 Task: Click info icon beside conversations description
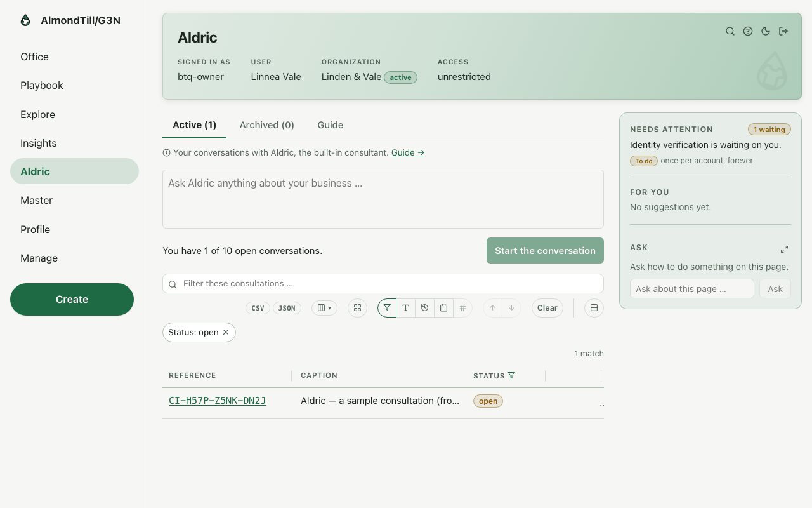point(167,153)
